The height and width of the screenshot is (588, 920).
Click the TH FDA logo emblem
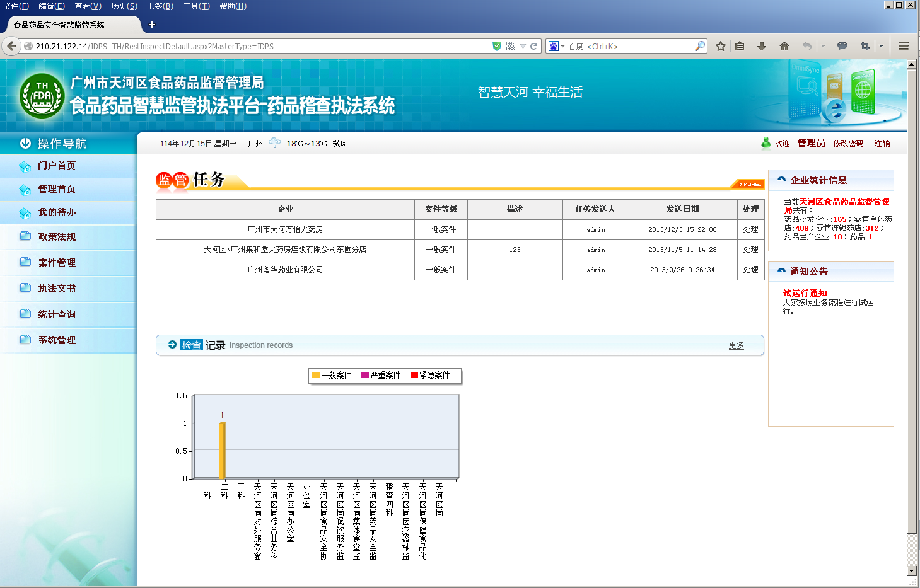[x=42, y=96]
